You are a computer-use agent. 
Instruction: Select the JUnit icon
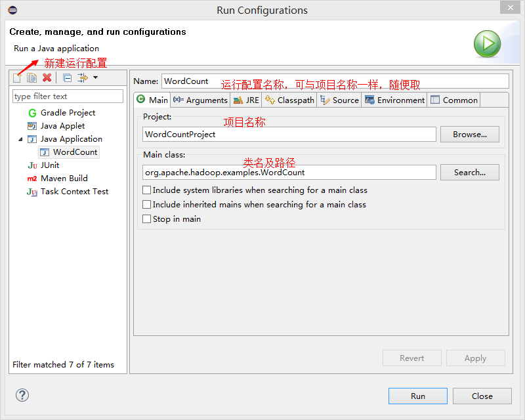pyautogui.click(x=32, y=165)
